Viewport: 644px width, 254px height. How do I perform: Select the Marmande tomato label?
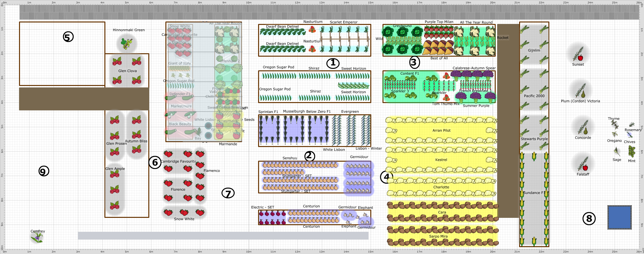coord(228,144)
